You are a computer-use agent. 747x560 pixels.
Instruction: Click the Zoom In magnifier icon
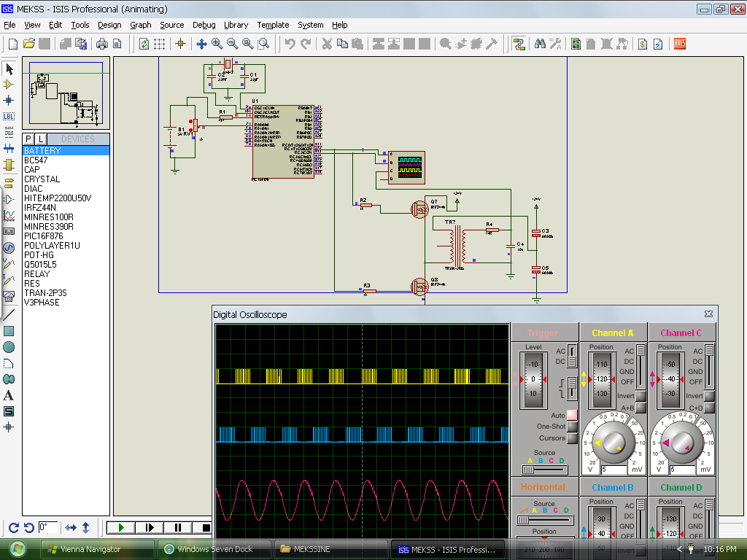217,44
